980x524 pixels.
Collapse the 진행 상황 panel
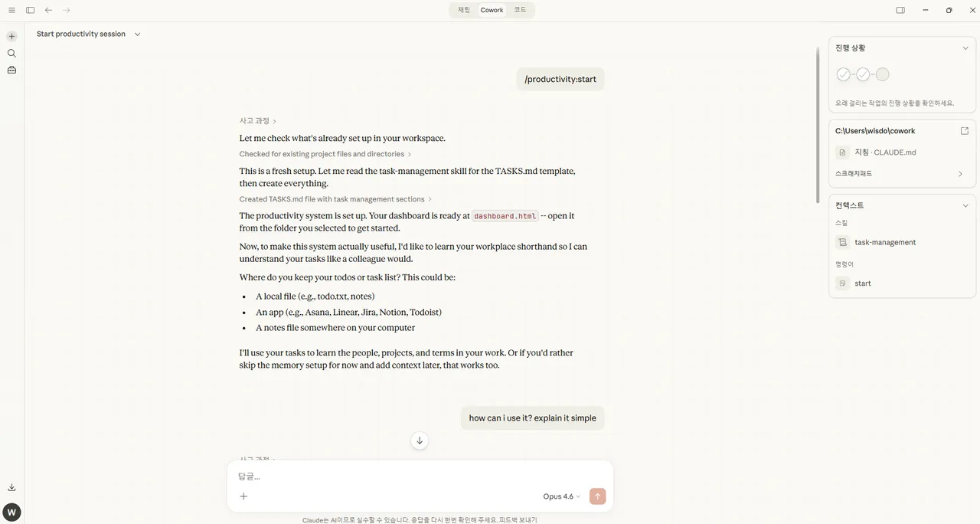point(965,48)
